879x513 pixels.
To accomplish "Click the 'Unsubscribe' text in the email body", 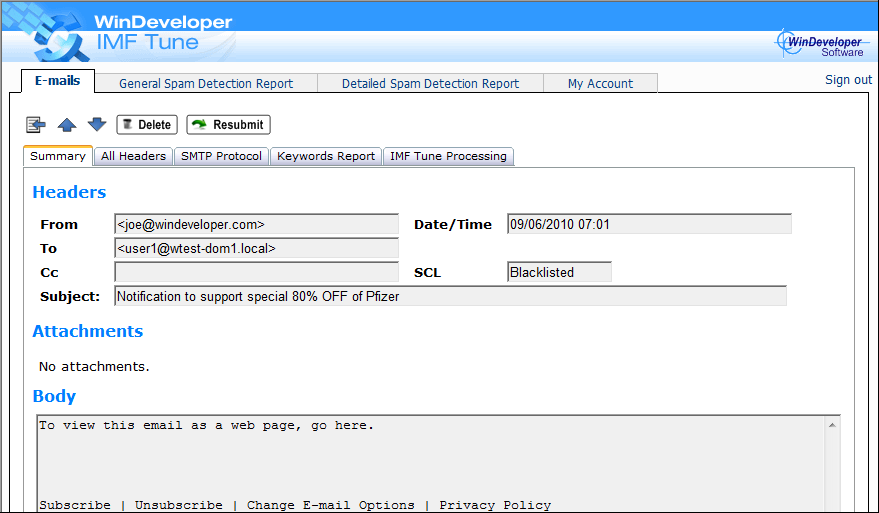I will (179, 505).
